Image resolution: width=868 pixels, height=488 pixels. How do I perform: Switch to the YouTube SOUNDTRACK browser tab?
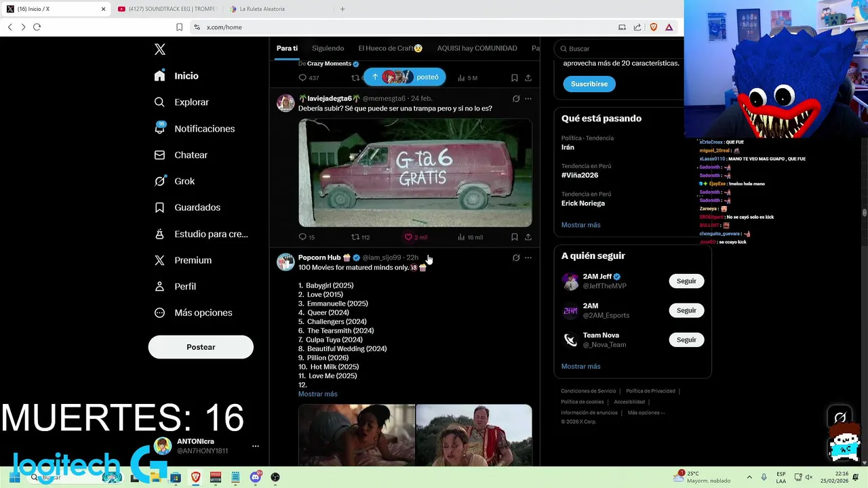click(167, 9)
